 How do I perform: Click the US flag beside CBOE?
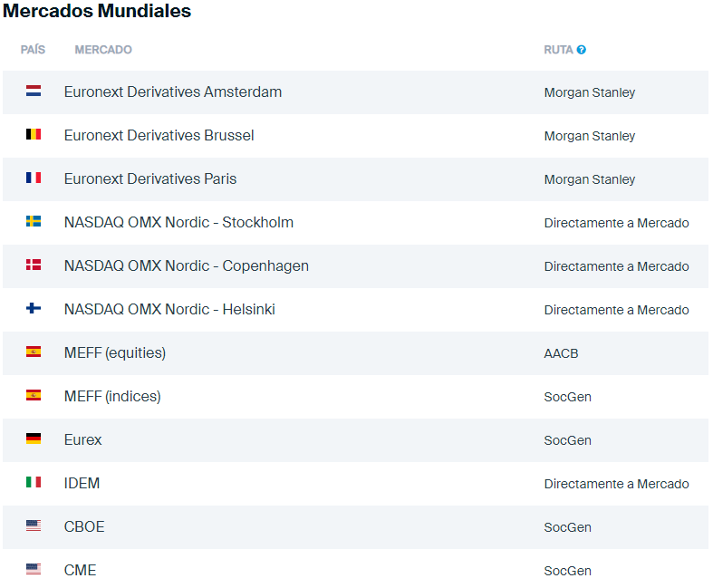(x=34, y=526)
